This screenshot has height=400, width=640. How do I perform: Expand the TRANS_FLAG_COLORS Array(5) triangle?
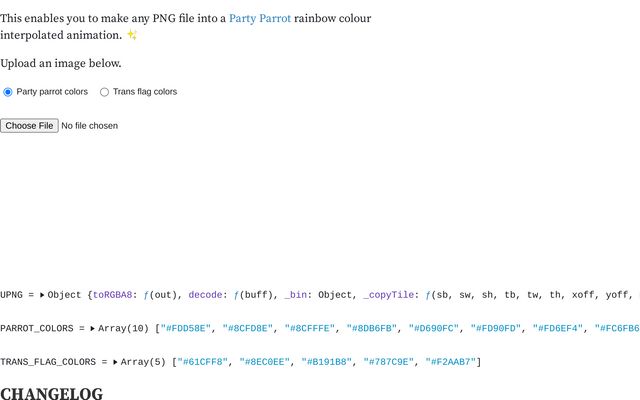tap(116, 362)
